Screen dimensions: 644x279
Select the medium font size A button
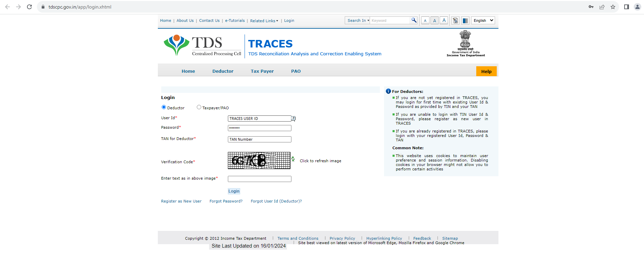(435, 20)
